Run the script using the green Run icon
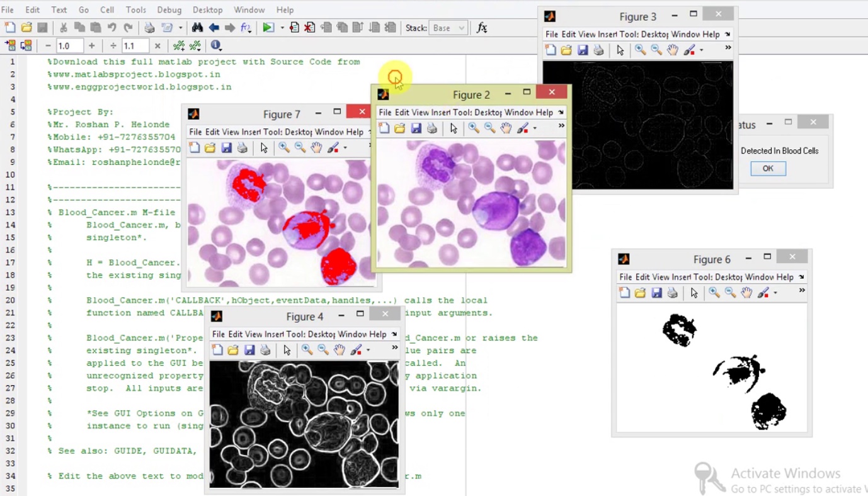 pyautogui.click(x=267, y=27)
